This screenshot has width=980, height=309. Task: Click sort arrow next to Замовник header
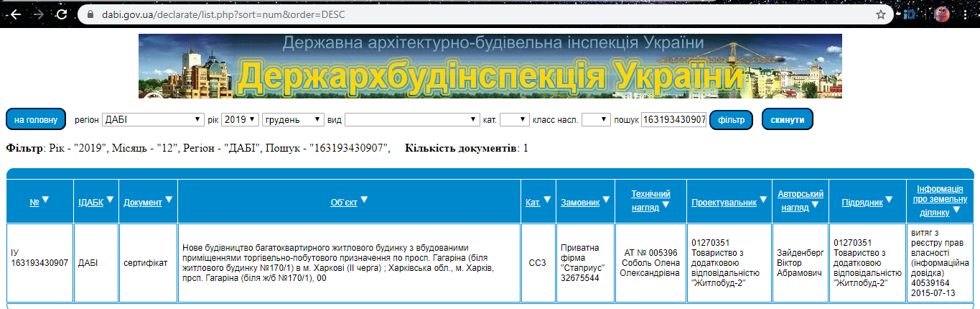(607, 200)
